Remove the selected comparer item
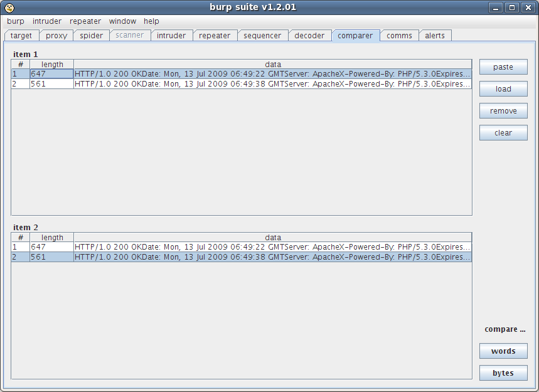The width and height of the screenshot is (539, 392). [x=503, y=110]
